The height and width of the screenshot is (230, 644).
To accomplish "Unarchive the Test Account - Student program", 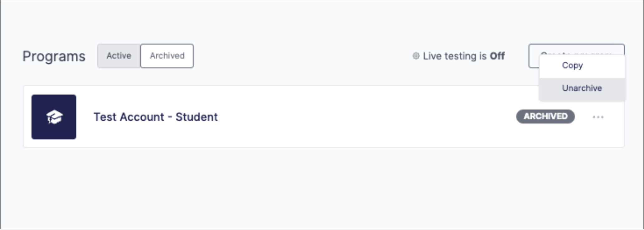I will click(582, 89).
